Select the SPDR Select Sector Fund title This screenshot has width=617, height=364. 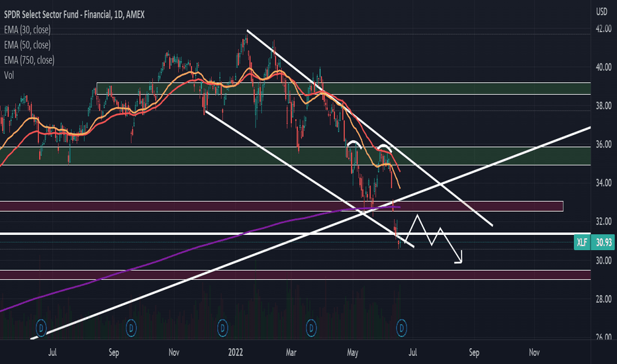pos(74,15)
